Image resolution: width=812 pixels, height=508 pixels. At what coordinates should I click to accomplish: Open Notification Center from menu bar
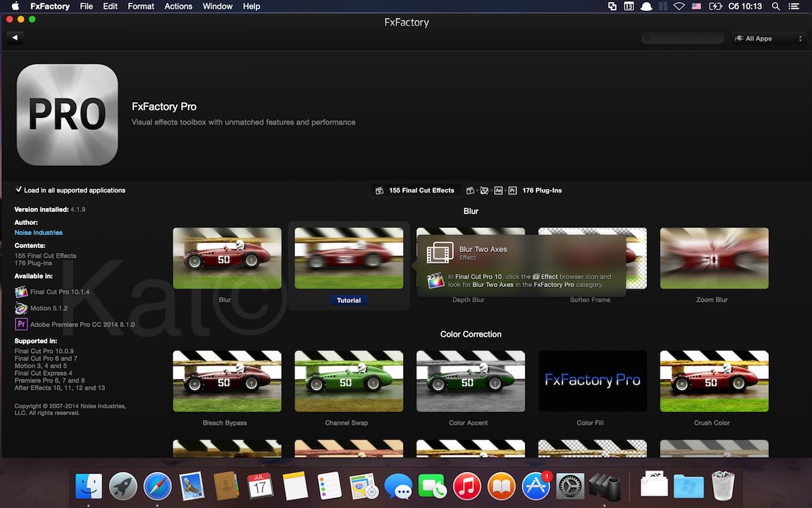point(794,6)
